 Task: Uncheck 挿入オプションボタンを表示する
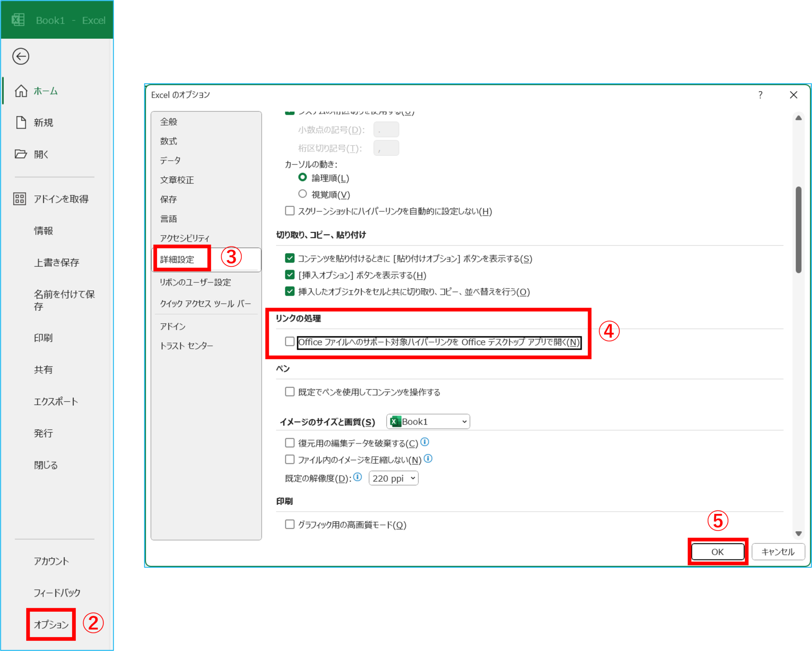[x=290, y=275]
